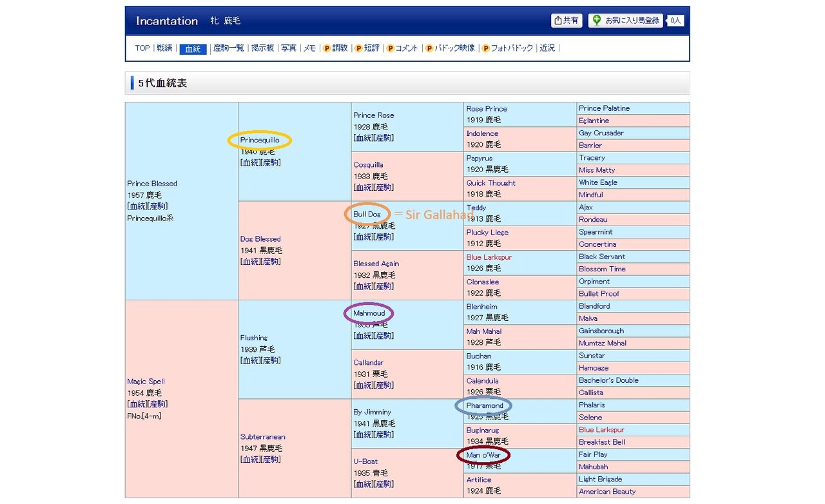Viewport: 825px width, 504px height.
Task: Open the U-Boat horse link
Action: point(365,461)
